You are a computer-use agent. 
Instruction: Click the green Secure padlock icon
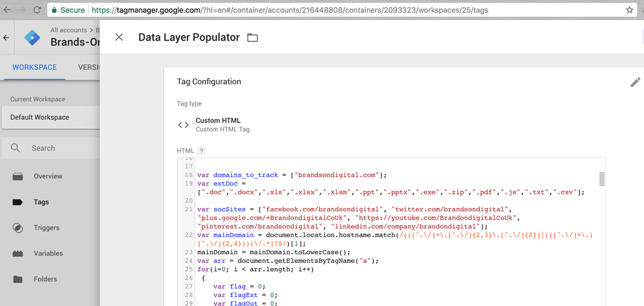click(x=54, y=10)
